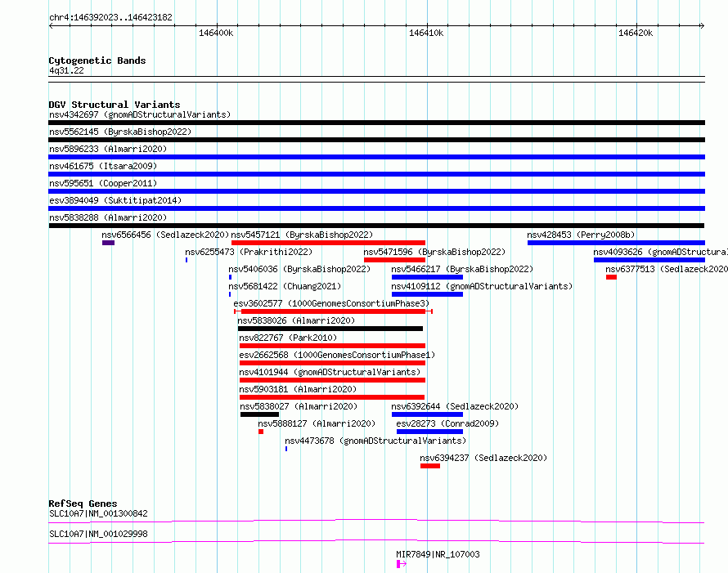The height and width of the screenshot is (573, 728).
Task: Select the nsv4093626 gnomADStructural label
Action: click(x=661, y=252)
